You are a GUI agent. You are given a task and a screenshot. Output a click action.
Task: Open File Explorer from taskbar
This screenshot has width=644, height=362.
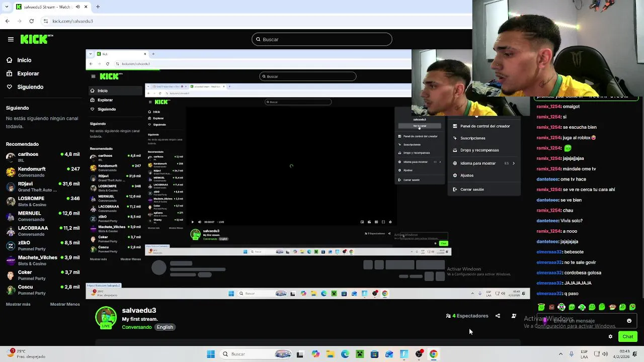coord(330,354)
